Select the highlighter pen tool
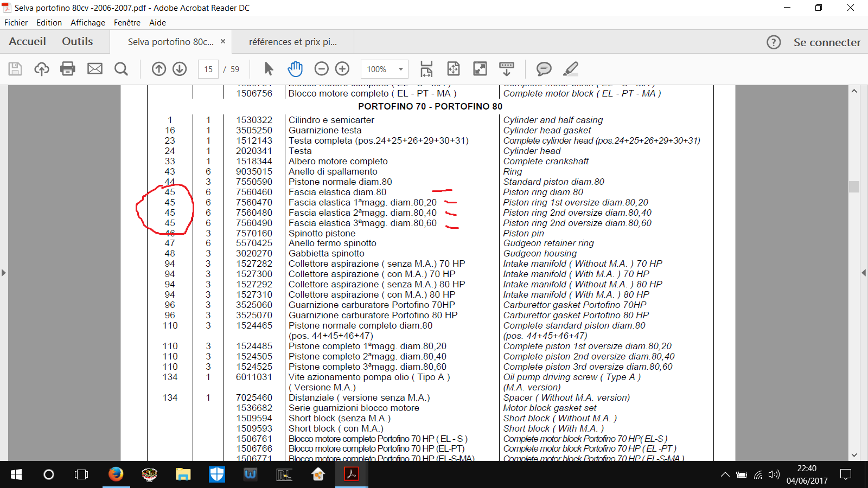 [x=571, y=69]
